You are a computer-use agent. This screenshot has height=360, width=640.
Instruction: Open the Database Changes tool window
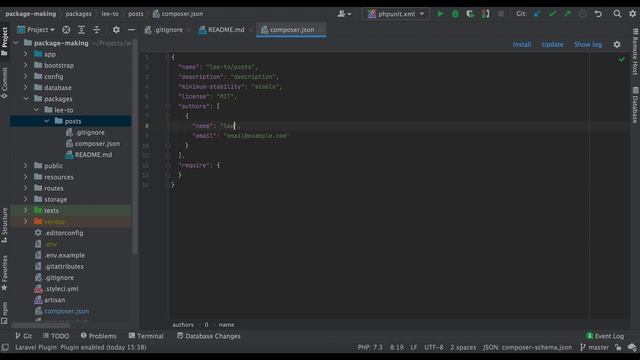(x=209, y=336)
